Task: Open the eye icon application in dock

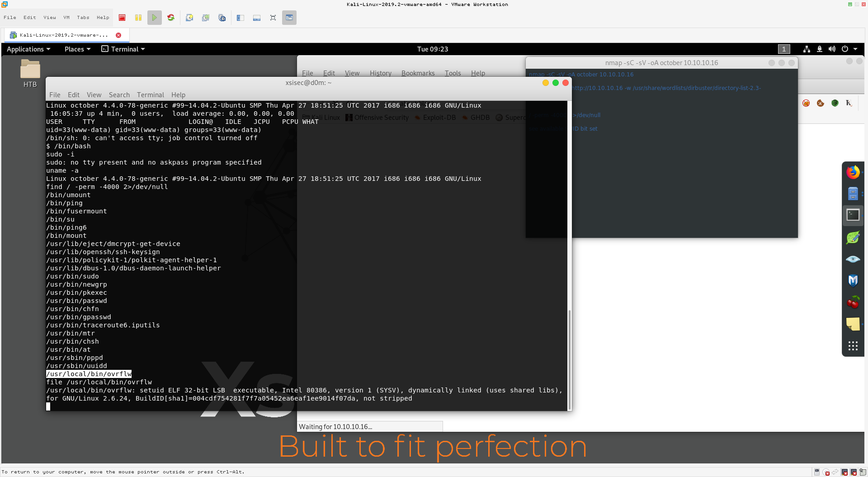Action: [853, 259]
